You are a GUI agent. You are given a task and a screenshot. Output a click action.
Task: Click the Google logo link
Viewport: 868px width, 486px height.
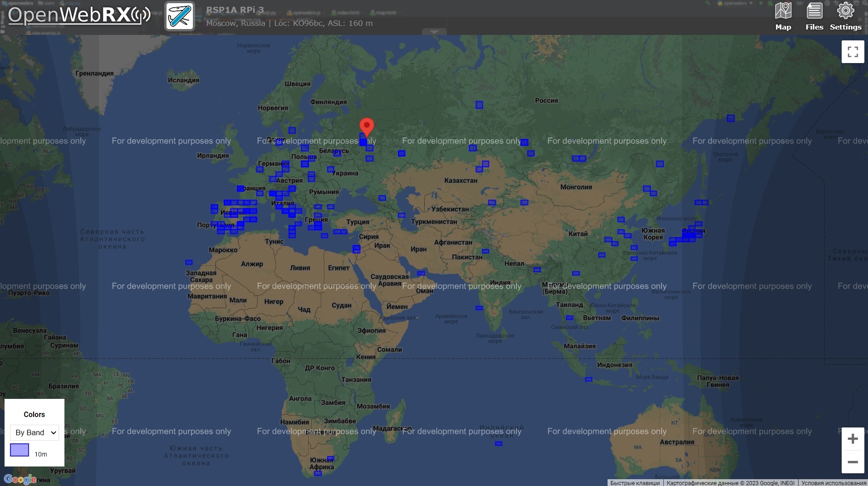[x=20, y=479]
